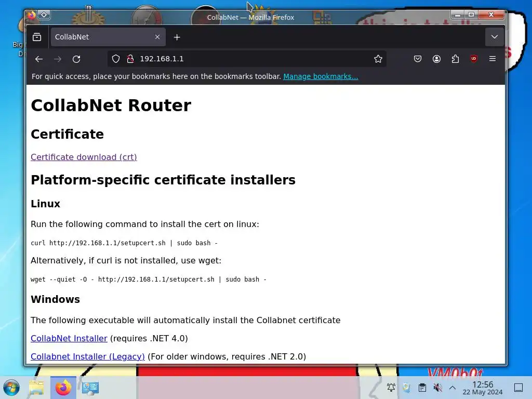532x399 pixels.
Task: Open the uBlock Origin extension icon
Action: [474, 59]
